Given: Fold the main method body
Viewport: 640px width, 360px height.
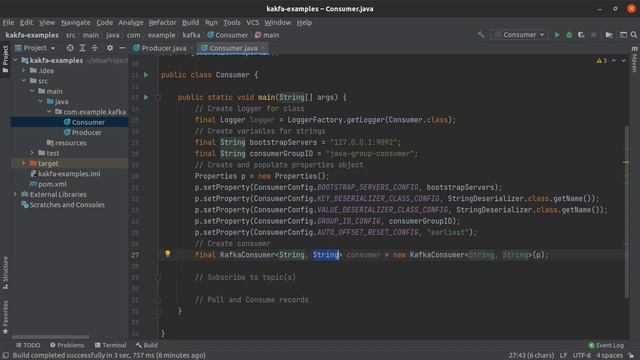Looking at the screenshot, I should 158,98.
